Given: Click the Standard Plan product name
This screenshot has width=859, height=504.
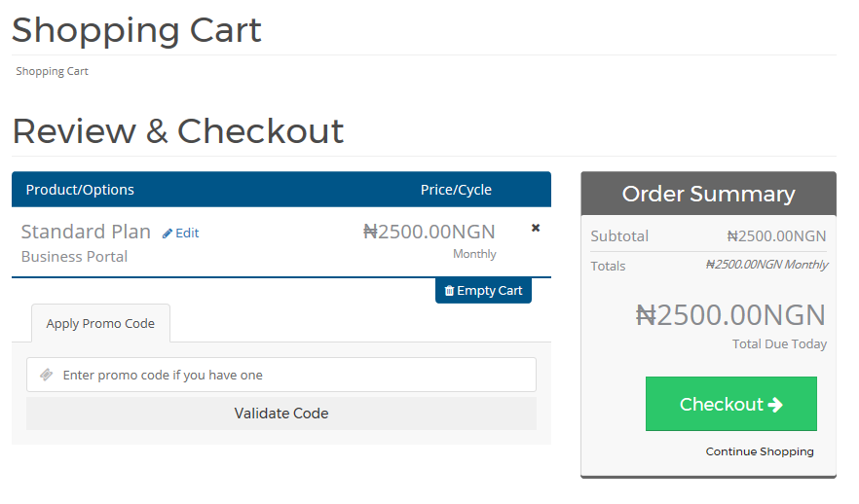Looking at the screenshot, I should click(x=86, y=232).
